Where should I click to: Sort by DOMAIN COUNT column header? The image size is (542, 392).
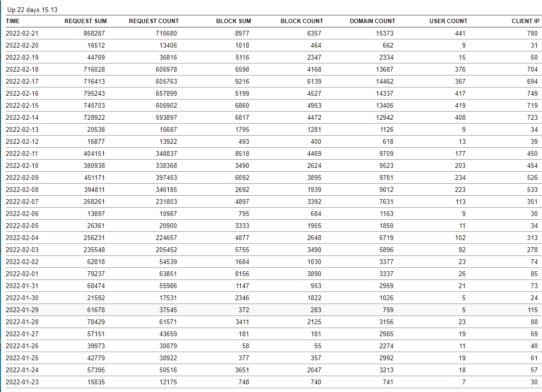[372, 21]
